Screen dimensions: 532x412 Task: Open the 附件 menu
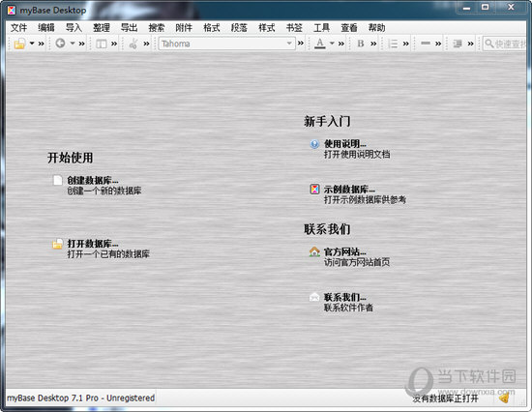[184, 27]
